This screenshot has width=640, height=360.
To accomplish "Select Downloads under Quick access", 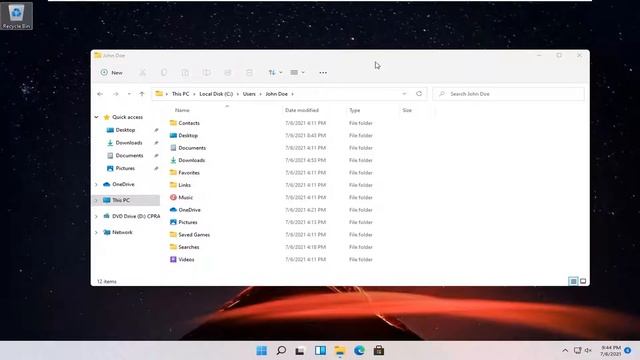I will 129,143.
